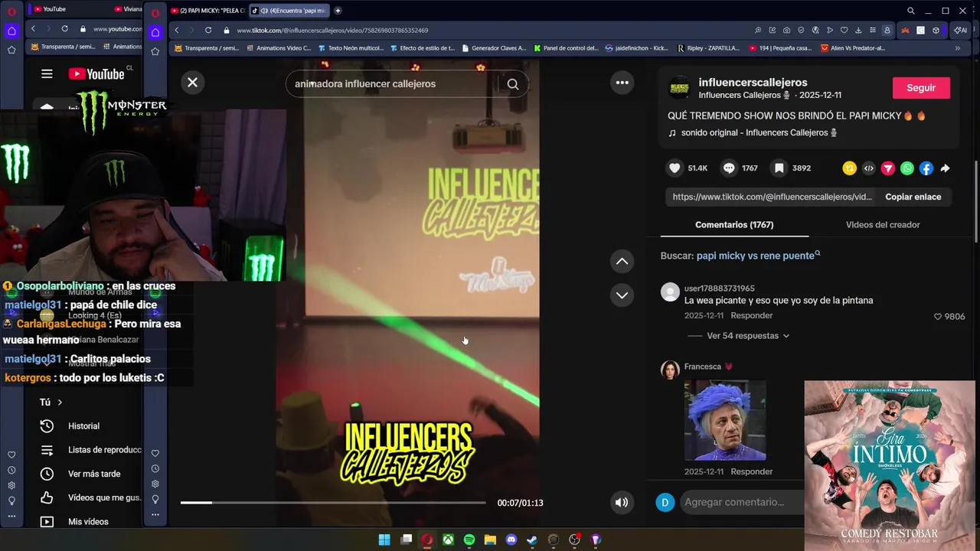Open more share options arrow

click(945, 168)
